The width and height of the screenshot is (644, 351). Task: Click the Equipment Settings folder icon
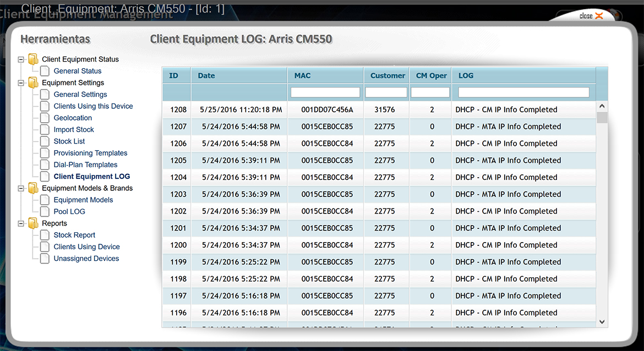point(34,83)
